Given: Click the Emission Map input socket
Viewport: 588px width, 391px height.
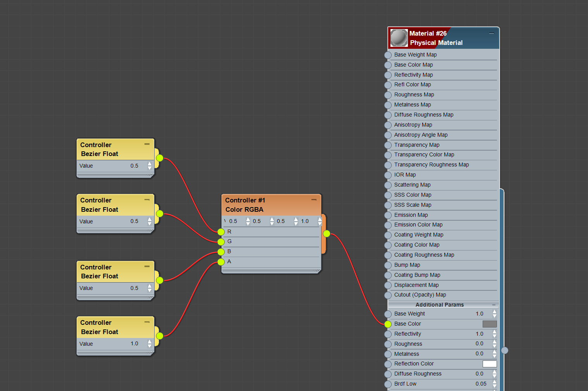Looking at the screenshot, I should [x=388, y=215].
